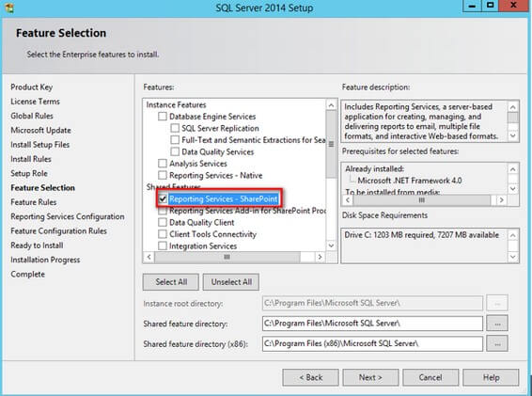Select License Terms step in sidebar
This screenshot has width=532, height=396.
35,102
